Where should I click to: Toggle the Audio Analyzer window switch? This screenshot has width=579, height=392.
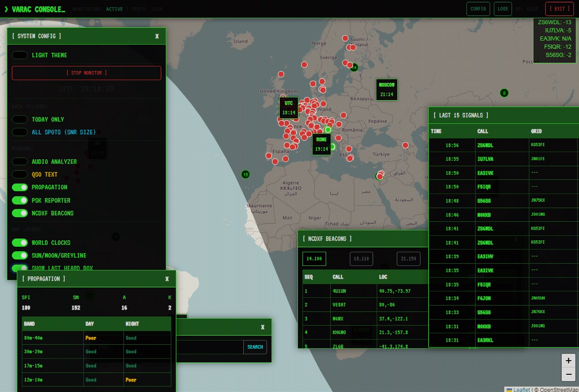coord(20,162)
